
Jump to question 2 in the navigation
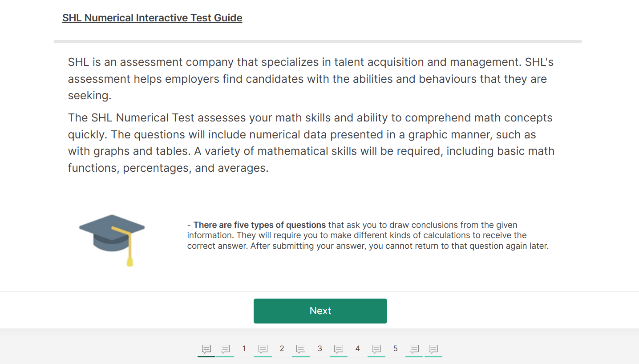(x=282, y=349)
